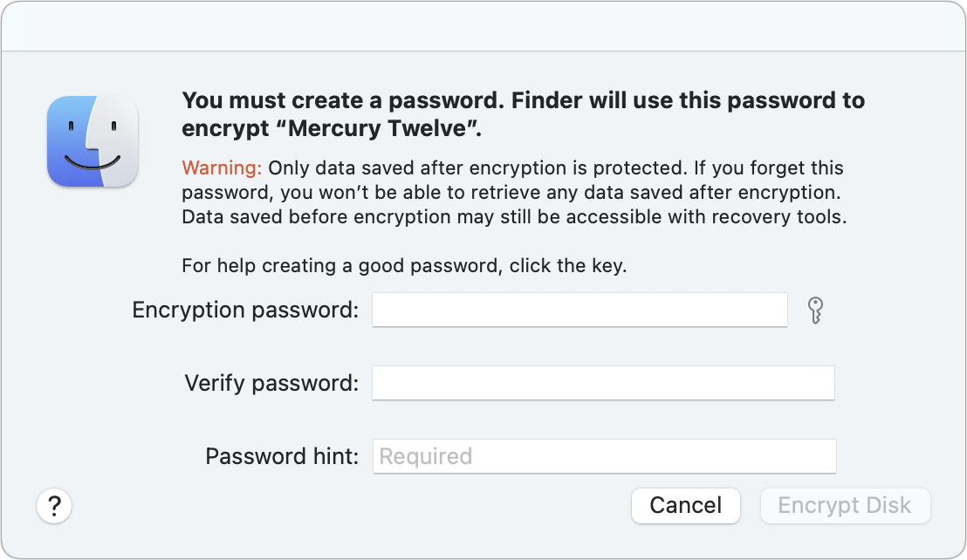Click the empty title bar of the dialog

(483, 26)
